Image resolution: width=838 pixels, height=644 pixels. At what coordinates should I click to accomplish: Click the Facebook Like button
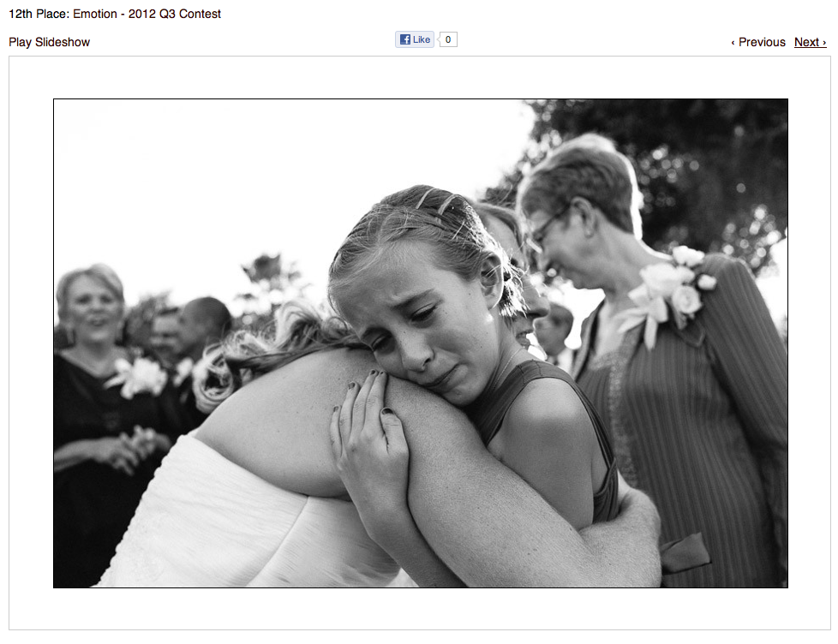pos(415,39)
